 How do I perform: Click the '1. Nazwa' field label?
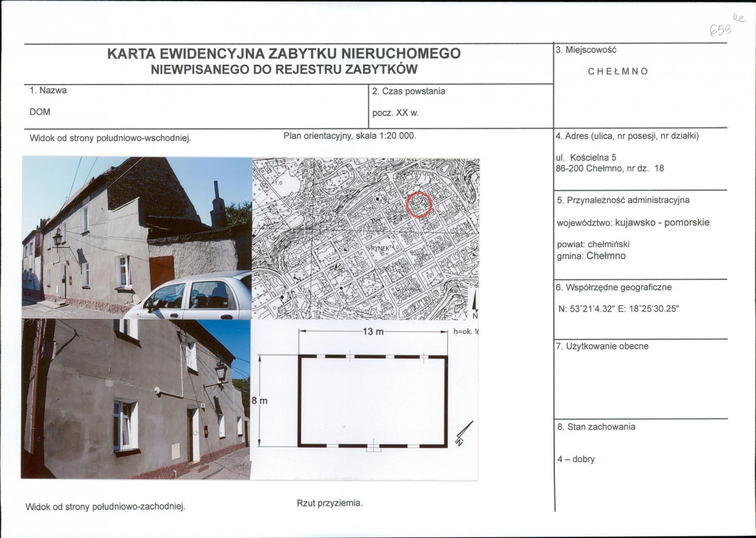click(48, 91)
